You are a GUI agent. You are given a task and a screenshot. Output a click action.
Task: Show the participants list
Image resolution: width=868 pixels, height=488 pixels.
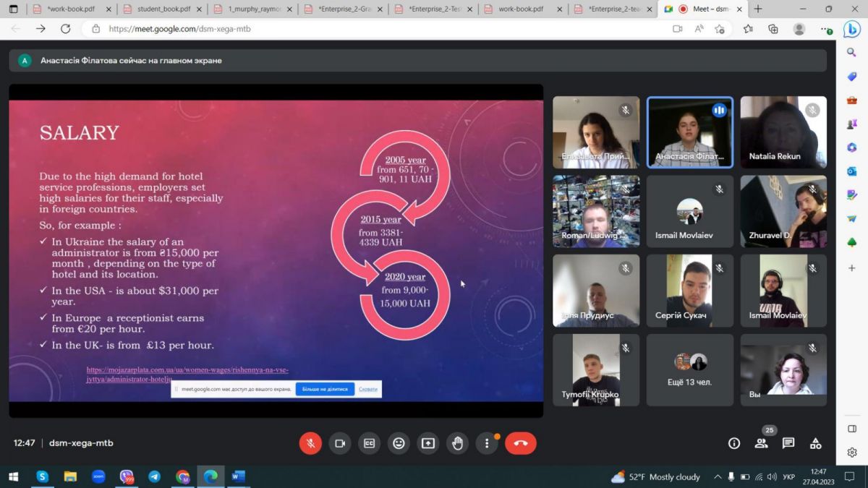click(761, 443)
